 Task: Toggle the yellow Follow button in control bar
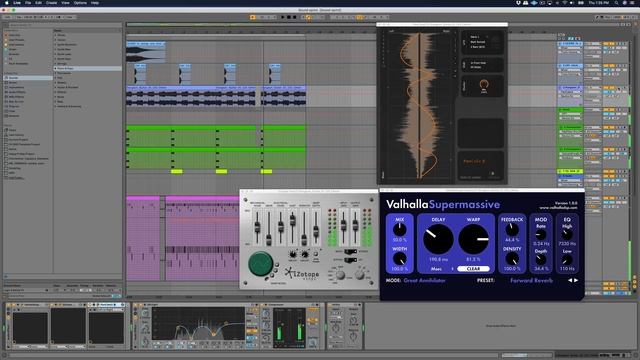pyautogui.click(x=253, y=17)
